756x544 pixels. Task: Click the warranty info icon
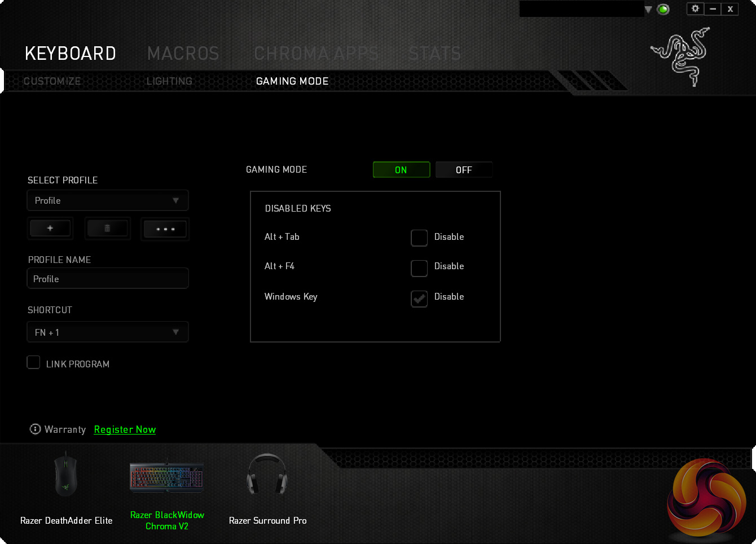[x=35, y=429]
